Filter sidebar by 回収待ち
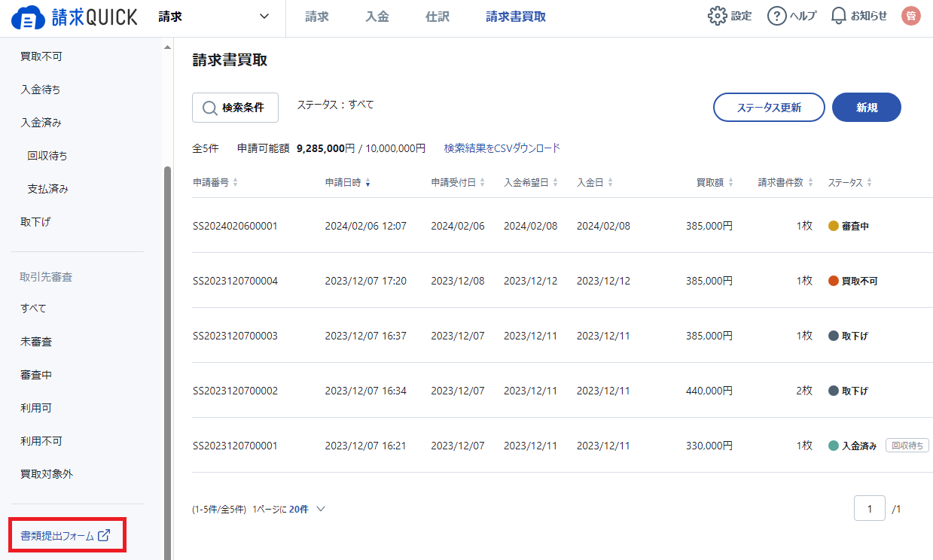 (47, 156)
